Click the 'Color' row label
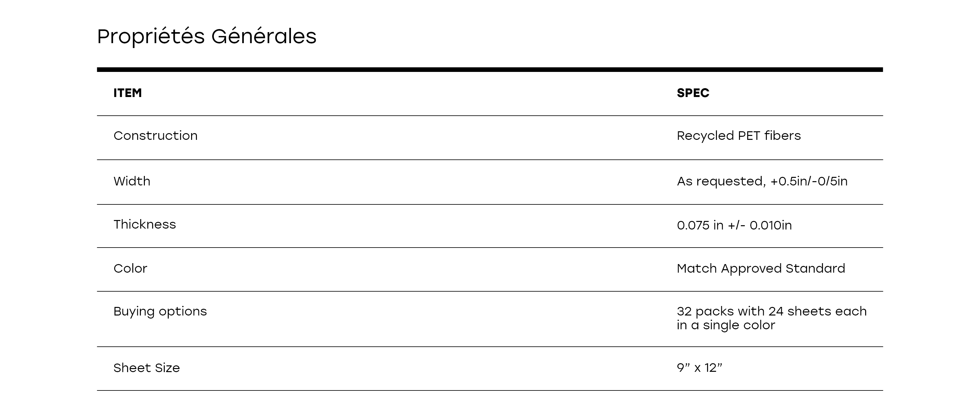 click(x=130, y=269)
